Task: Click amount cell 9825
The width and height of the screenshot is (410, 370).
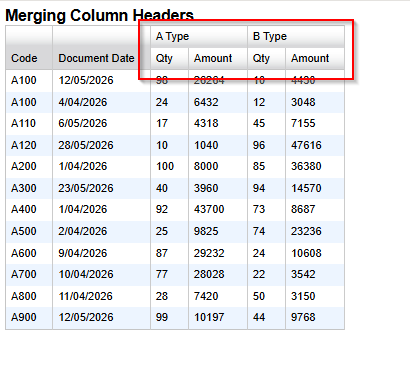Action: pos(218,231)
